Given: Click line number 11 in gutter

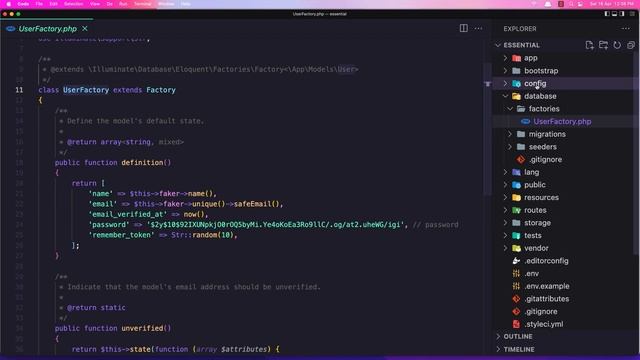Looking at the screenshot, I should coord(19,90).
